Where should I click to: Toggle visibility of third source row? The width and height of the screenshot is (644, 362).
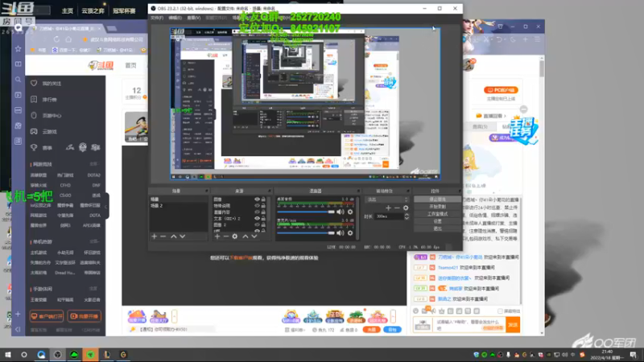click(257, 212)
